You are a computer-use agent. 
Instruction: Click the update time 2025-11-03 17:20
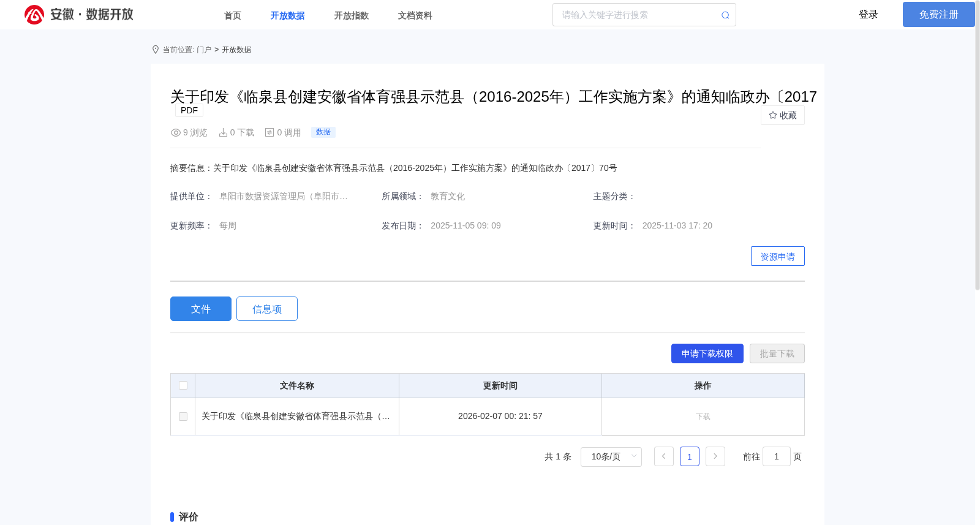coord(677,225)
